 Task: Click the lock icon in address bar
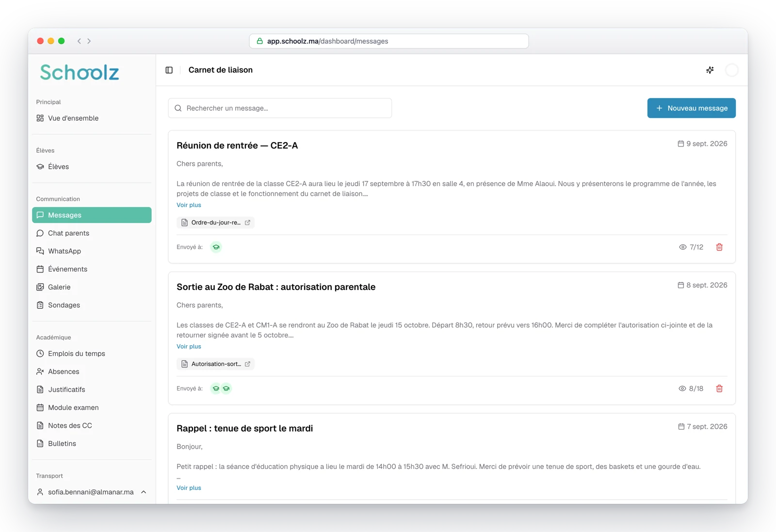259,41
